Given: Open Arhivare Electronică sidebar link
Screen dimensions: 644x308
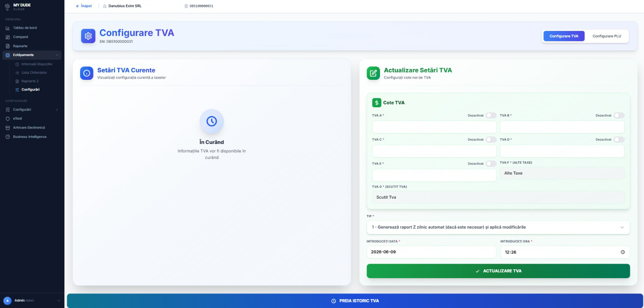Looking at the screenshot, I should click(x=32, y=128).
